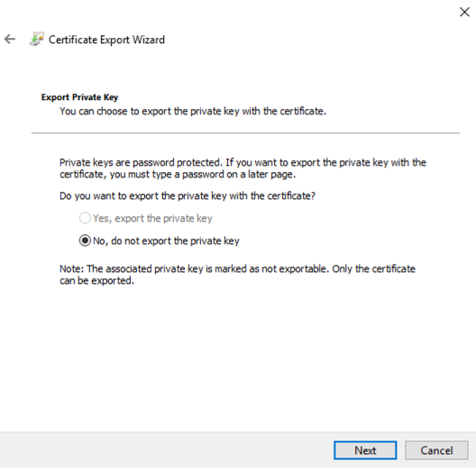The width and height of the screenshot is (476, 471).
Task: Go back using the left arrow icon
Action: coord(10,39)
